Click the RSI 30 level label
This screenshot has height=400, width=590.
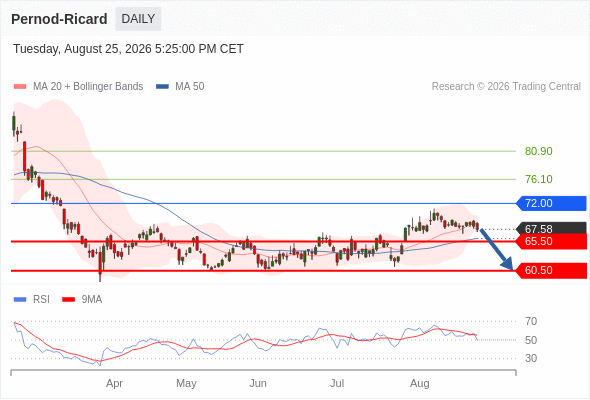click(x=531, y=358)
